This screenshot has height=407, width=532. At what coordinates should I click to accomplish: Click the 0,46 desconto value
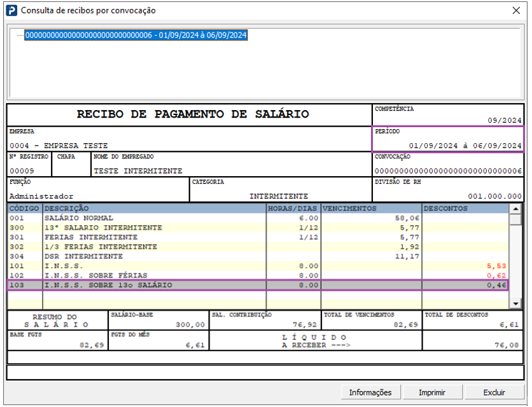coord(496,285)
